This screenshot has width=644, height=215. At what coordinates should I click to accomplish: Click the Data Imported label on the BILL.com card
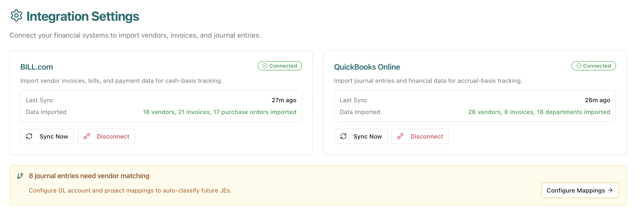pyautogui.click(x=46, y=112)
